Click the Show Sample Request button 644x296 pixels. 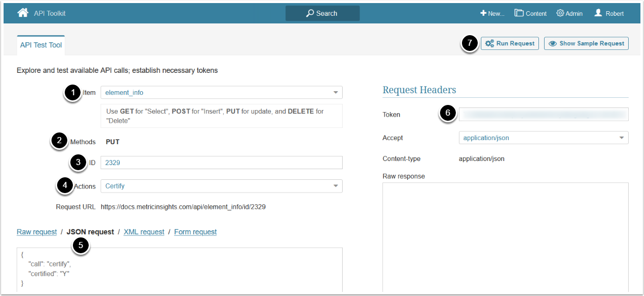coord(586,43)
